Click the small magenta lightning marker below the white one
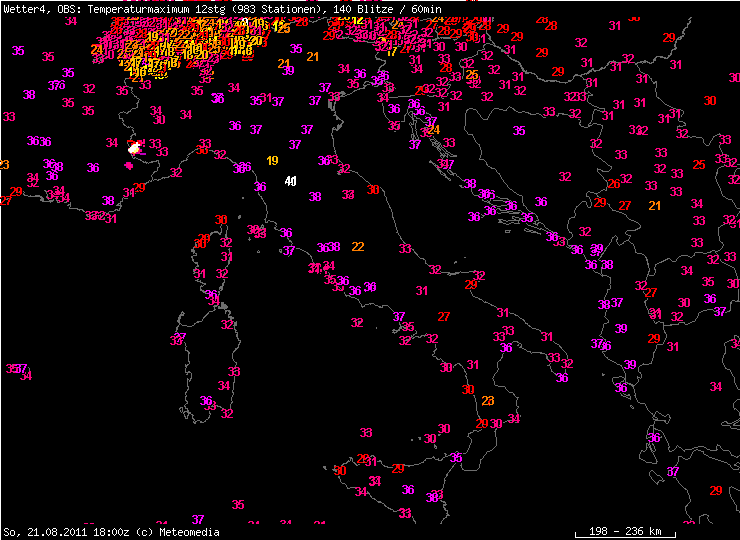The height and width of the screenshot is (540, 740). point(128,166)
